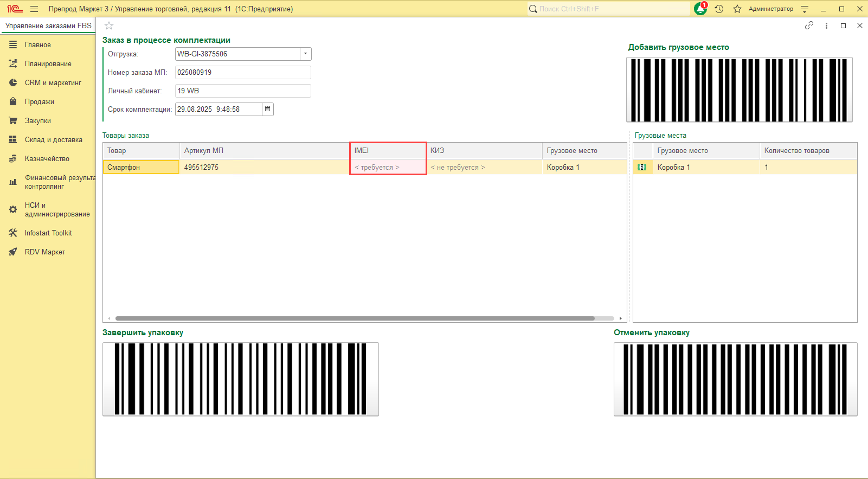
Task: Open notifications bell with badge
Action: tap(700, 9)
